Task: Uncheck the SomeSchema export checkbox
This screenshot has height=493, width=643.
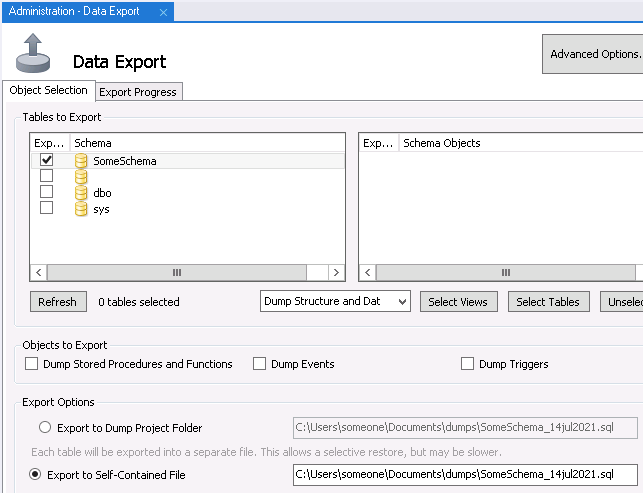Action: pos(46,159)
